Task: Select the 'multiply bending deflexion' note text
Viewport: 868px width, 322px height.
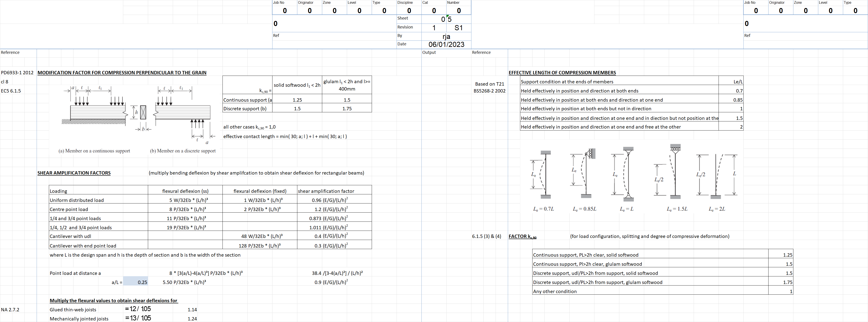Action: pyautogui.click(x=256, y=173)
